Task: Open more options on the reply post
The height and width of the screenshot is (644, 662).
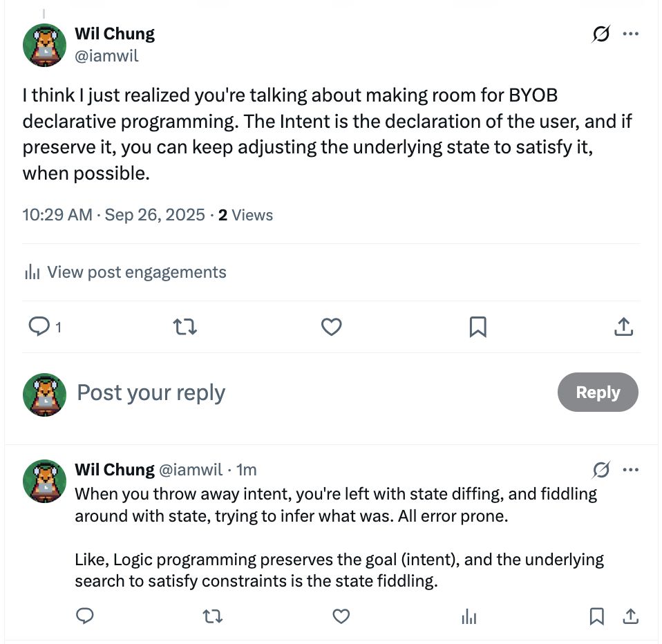Action: [630, 470]
